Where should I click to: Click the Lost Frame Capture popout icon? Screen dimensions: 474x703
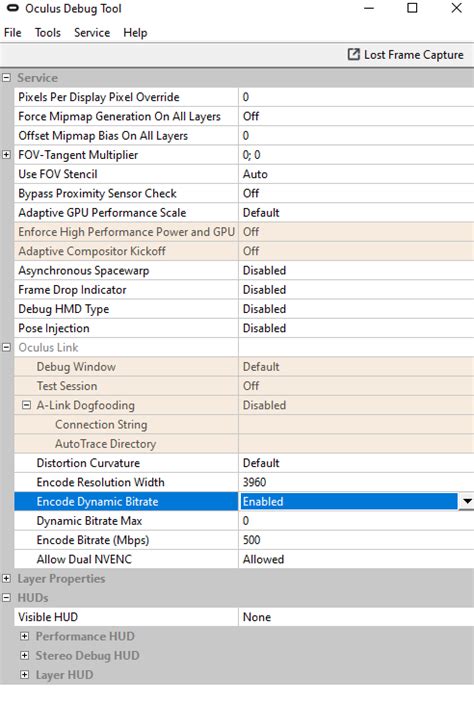pos(353,54)
